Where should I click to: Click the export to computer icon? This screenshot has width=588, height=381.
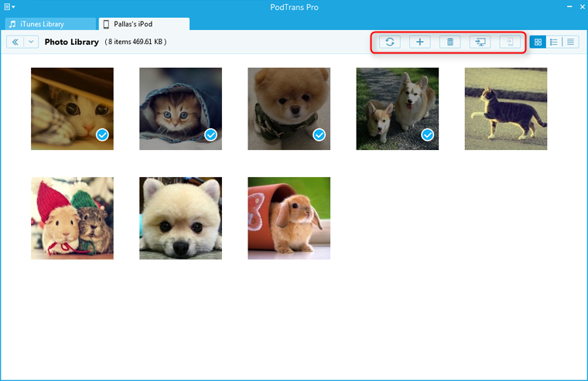tap(480, 42)
